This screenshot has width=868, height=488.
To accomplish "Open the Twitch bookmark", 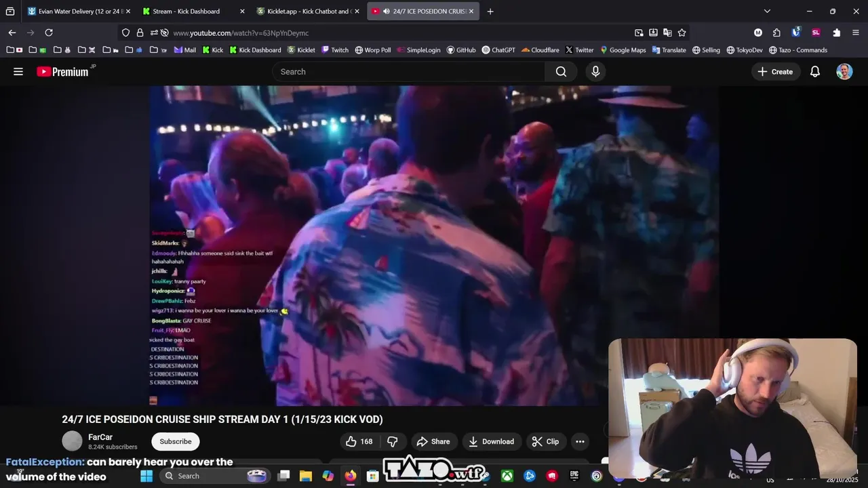I will pyautogui.click(x=335, y=50).
